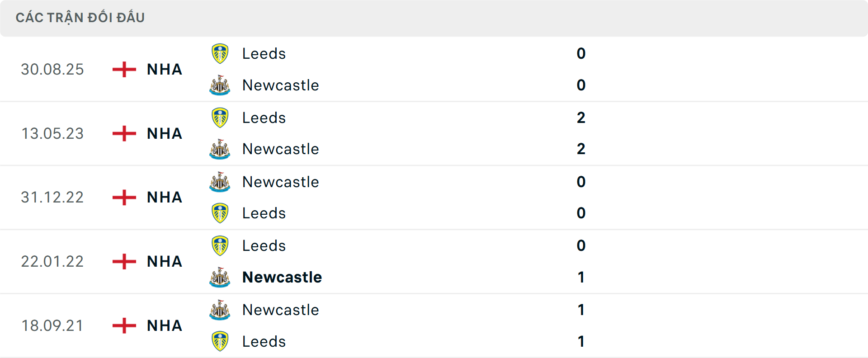The height and width of the screenshot is (358, 868).
Task: Click the Newcastle badge in the 31.12.22 row
Action: (220, 182)
